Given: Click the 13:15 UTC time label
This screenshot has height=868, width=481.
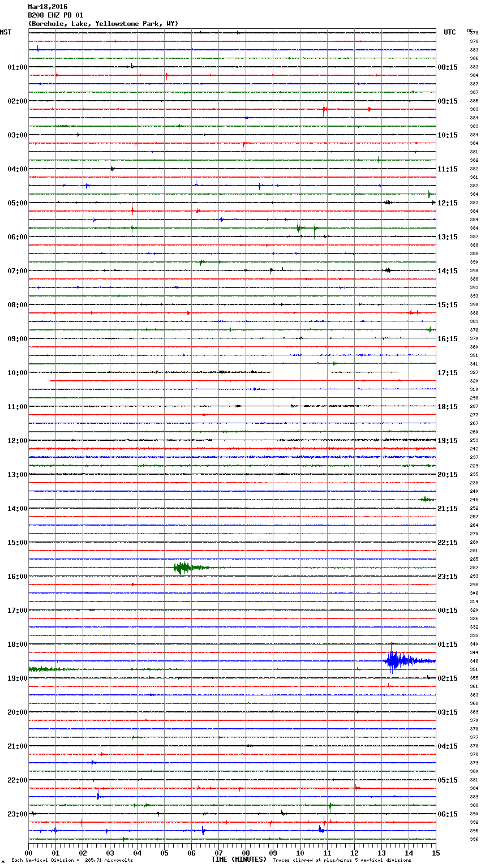Looking at the screenshot, I should click(448, 237).
